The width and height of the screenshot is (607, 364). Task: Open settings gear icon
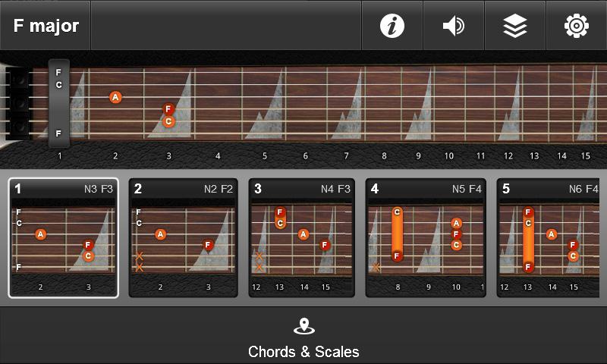click(x=576, y=26)
